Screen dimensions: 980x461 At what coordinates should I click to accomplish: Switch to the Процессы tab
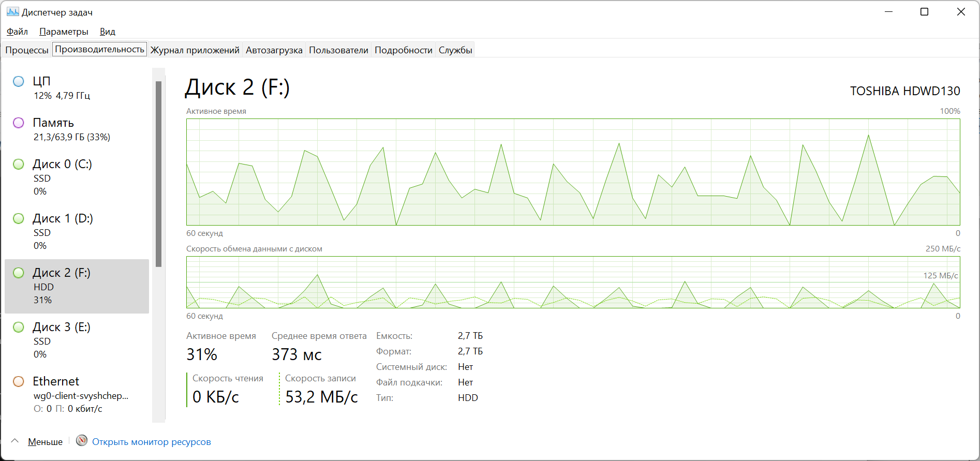point(27,50)
